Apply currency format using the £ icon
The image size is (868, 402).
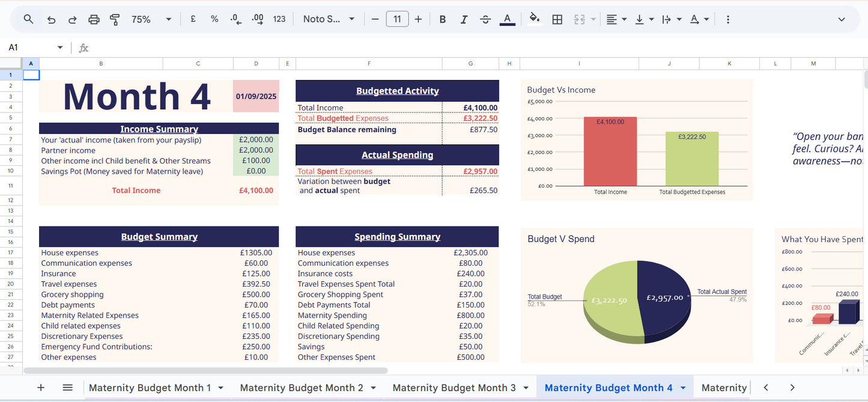pyautogui.click(x=192, y=19)
